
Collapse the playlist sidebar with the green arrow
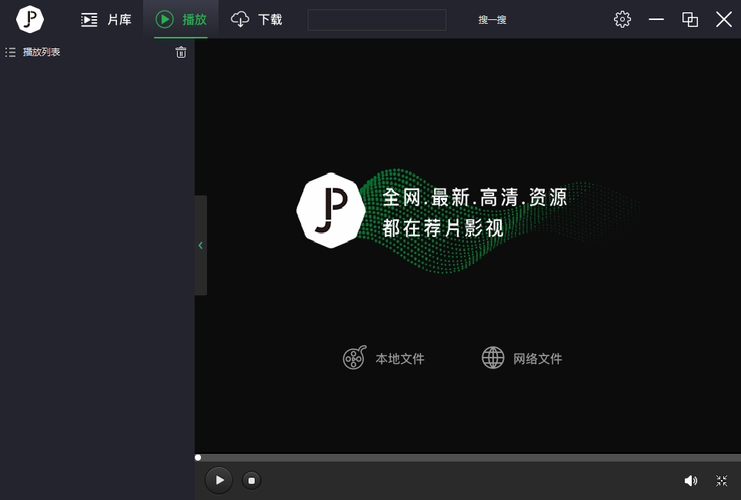point(201,245)
